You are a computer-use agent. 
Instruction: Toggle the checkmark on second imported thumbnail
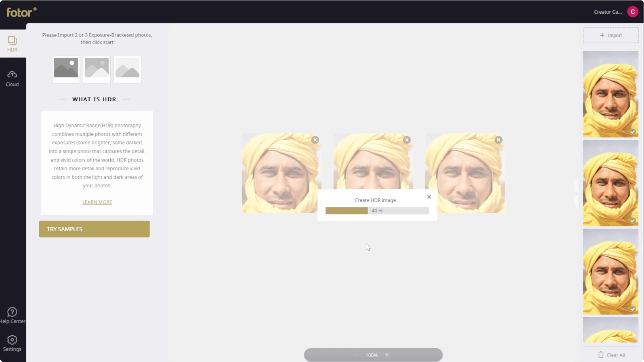(632, 221)
